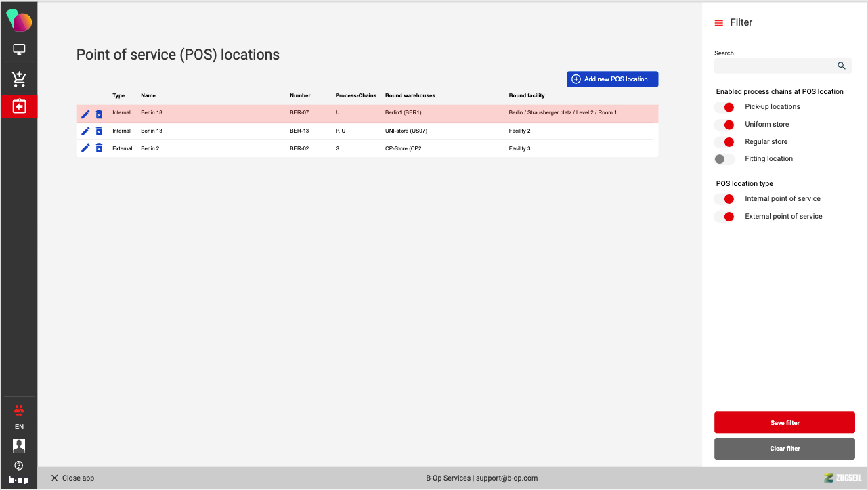Screen dimensions: 868x490
Task: Click Add new POS location button
Action: [612, 79]
